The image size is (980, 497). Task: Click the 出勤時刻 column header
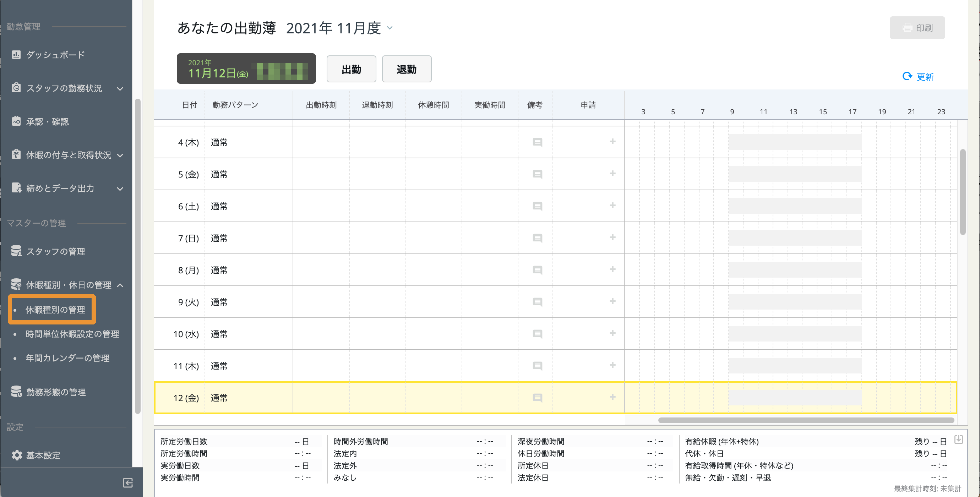point(321,105)
